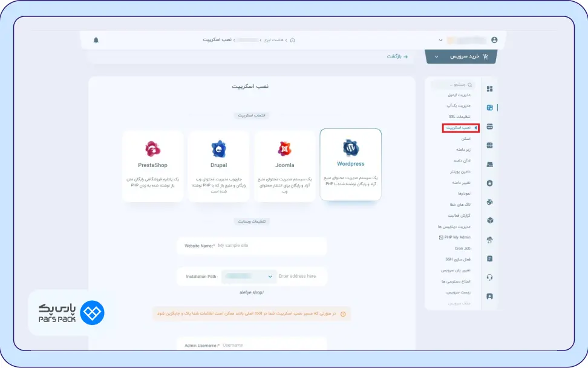This screenshot has height=368, width=588.
Task: Open the cube icon in side rail
Action: coord(490,220)
